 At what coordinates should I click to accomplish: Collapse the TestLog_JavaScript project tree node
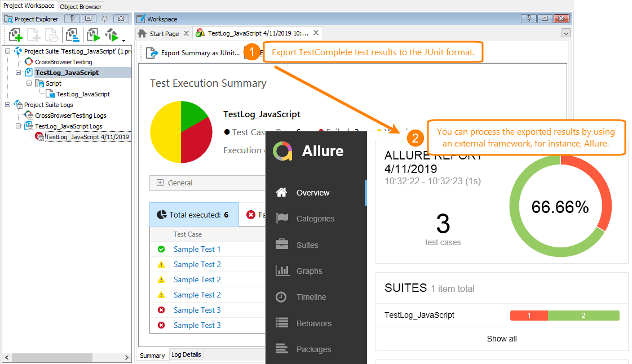point(17,72)
